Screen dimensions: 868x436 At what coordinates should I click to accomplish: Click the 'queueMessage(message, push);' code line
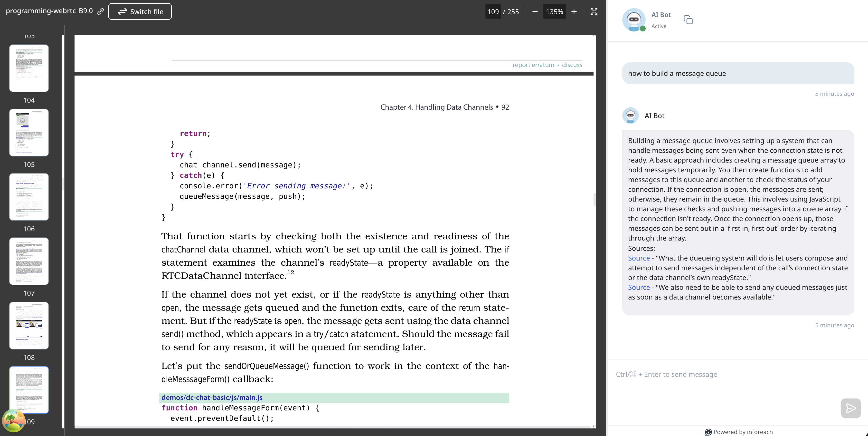(242, 197)
